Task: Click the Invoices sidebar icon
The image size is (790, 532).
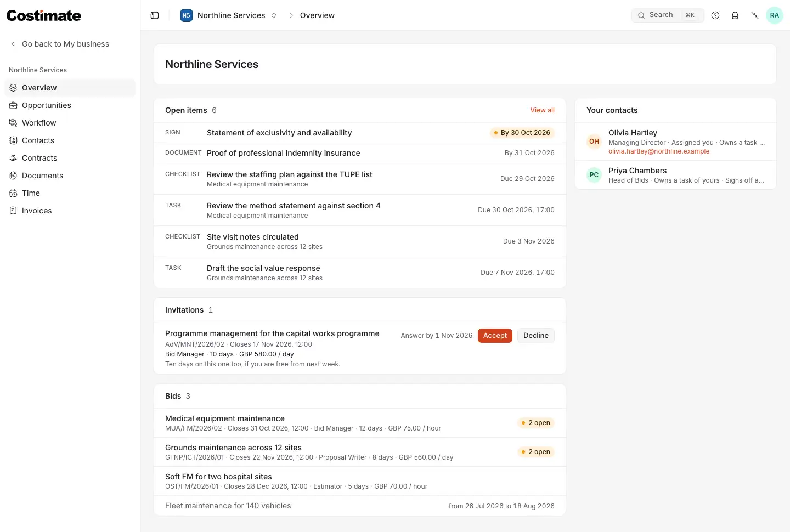Action: tap(13, 211)
